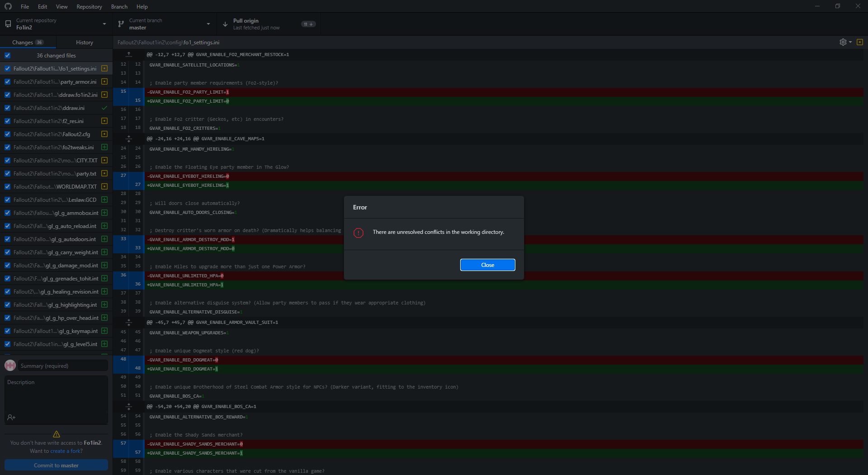Click added status icon for gl_g_autodoors.int
This screenshot has width=868, height=475.
click(104, 239)
